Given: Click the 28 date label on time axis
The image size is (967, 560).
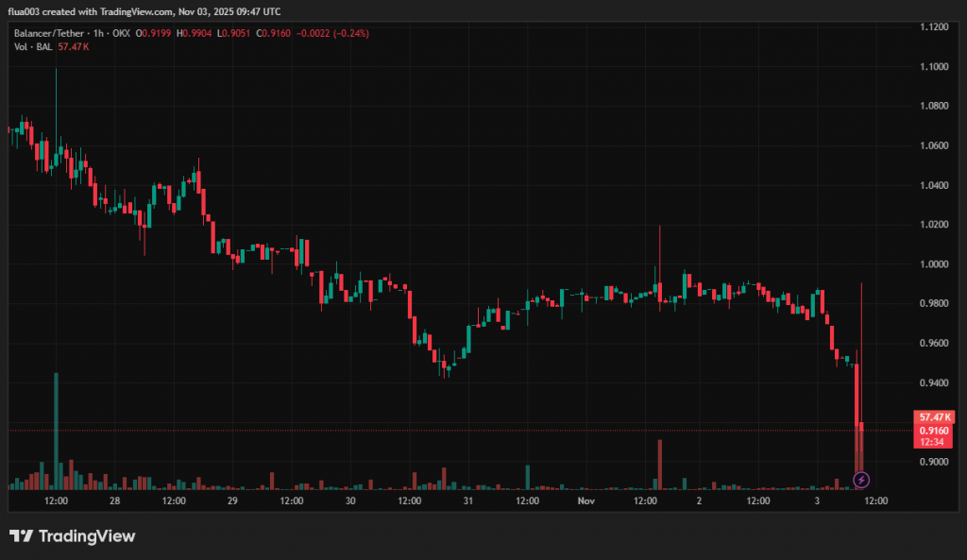Looking at the screenshot, I should coord(114,501).
